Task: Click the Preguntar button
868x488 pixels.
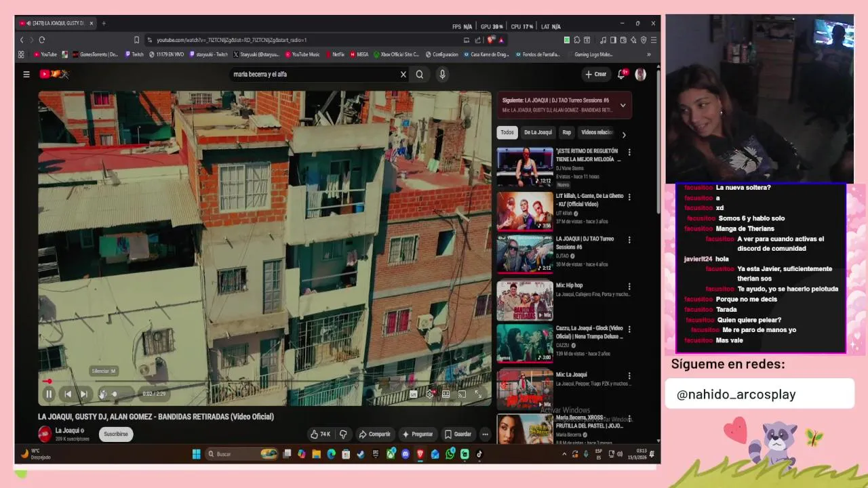Action: (x=417, y=434)
